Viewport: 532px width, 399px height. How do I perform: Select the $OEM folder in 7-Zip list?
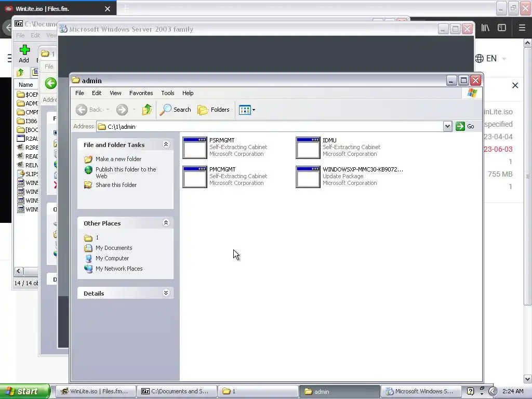[28, 95]
